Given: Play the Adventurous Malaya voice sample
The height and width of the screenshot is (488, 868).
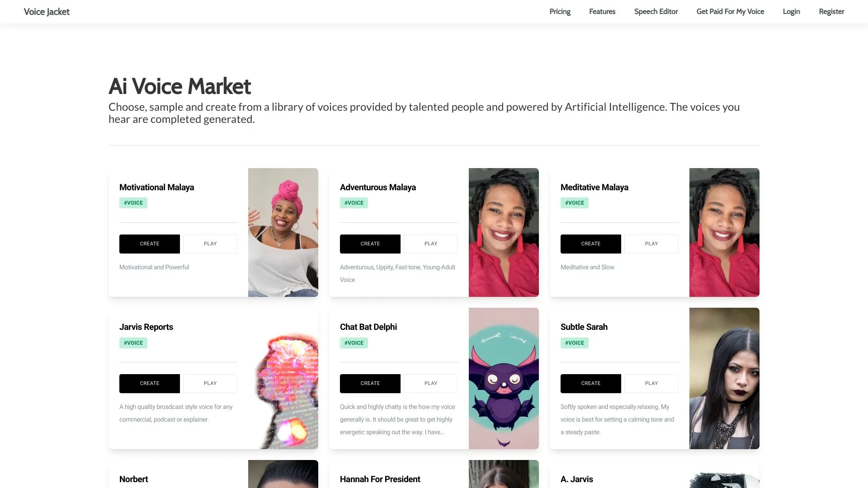Looking at the screenshot, I should (430, 244).
